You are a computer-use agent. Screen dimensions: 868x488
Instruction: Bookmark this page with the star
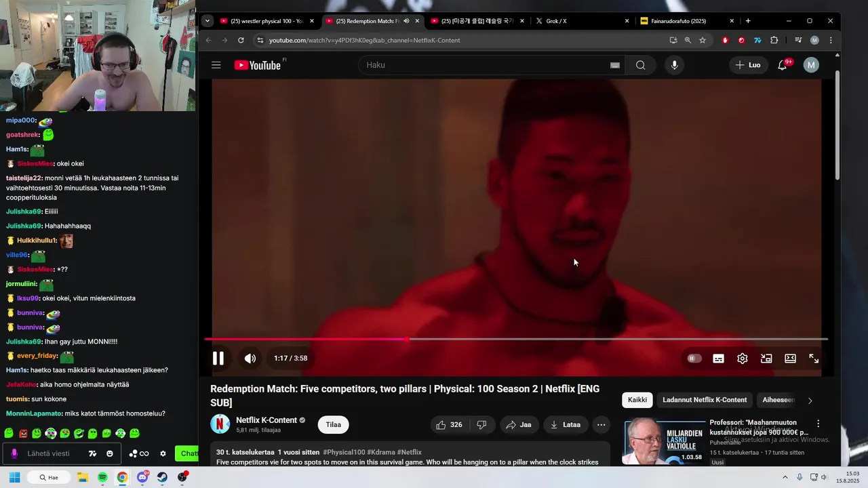[703, 40]
